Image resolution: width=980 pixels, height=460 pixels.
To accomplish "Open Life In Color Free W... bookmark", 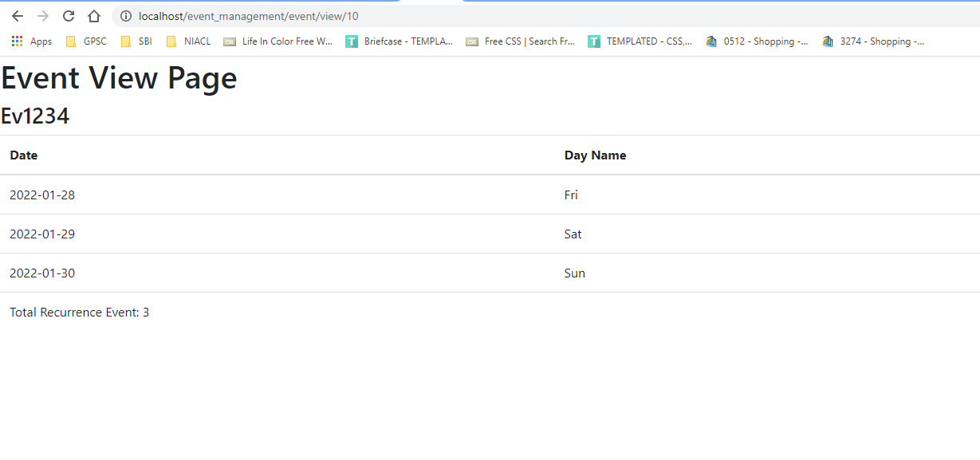I will coord(278,41).
